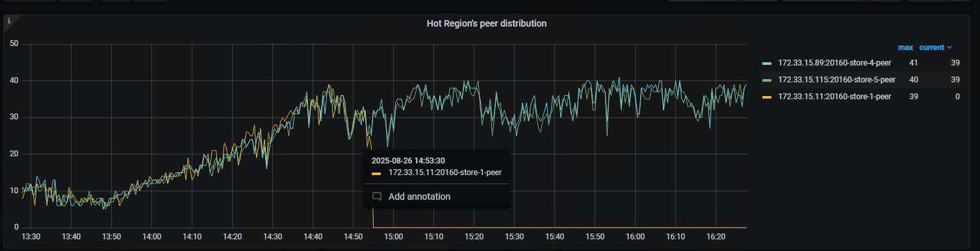
Task: Click the y-axis label 50
Action: pyautogui.click(x=15, y=43)
